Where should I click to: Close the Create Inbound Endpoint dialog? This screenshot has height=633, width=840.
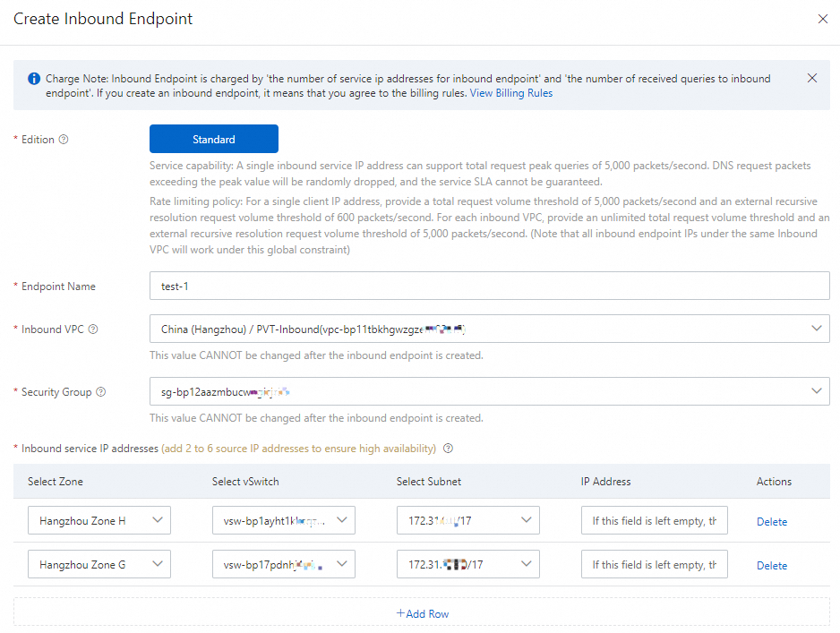pos(823,19)
